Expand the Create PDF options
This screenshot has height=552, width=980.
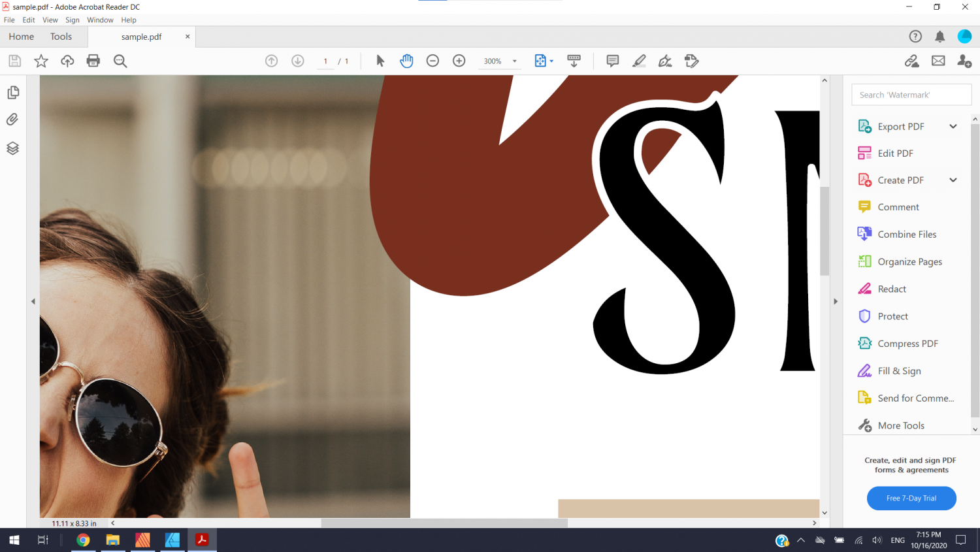coord(953,180)
